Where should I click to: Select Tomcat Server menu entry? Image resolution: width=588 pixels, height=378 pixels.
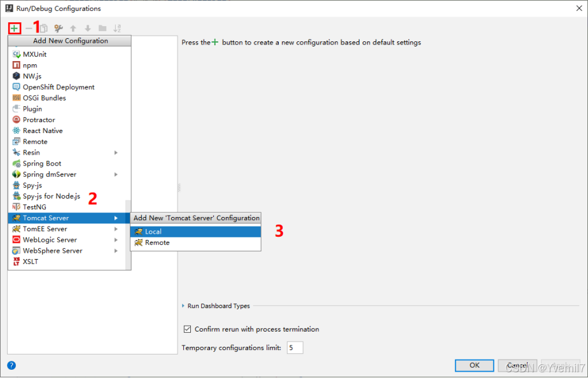(67, 218)
